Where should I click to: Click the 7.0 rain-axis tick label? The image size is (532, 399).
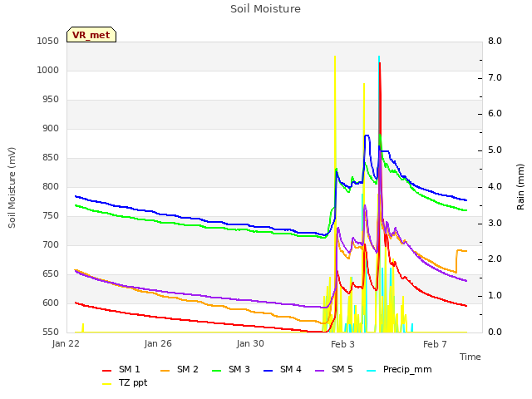(x=495, y=77)
